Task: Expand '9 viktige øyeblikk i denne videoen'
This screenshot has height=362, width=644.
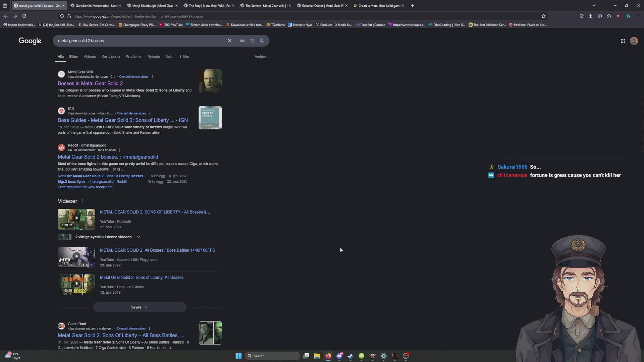Action: 99,237
